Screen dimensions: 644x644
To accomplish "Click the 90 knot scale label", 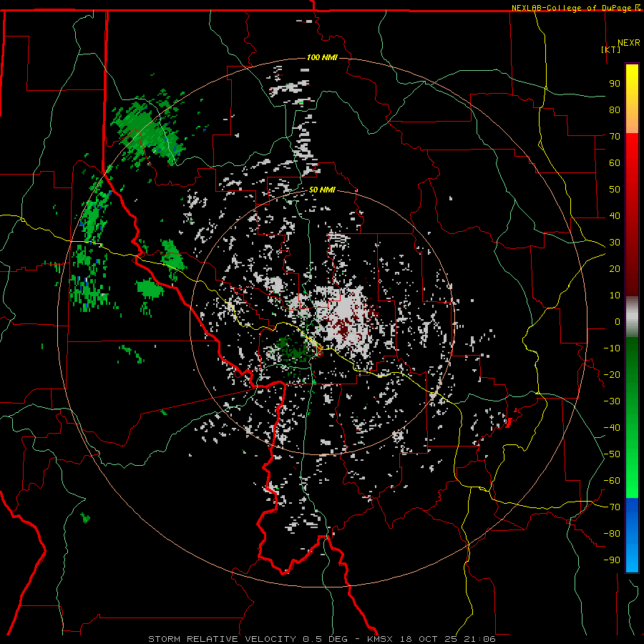I will tap(615, 84).
